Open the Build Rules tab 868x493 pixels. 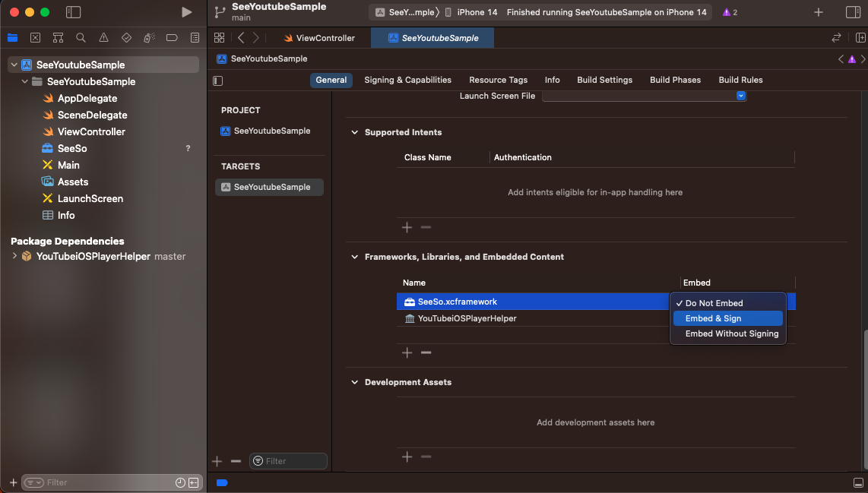[x=740, y=80]
